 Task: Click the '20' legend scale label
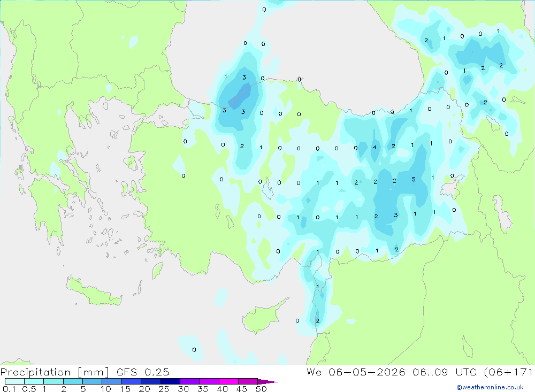click(144, 389)
